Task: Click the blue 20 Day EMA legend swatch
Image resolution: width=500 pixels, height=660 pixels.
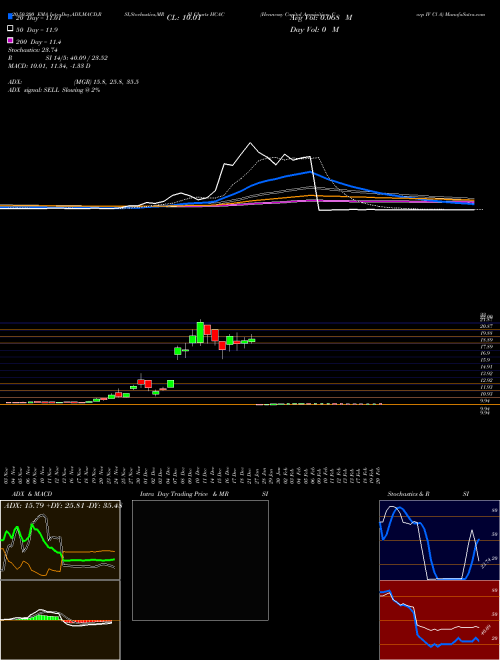Action: point(10,17)
